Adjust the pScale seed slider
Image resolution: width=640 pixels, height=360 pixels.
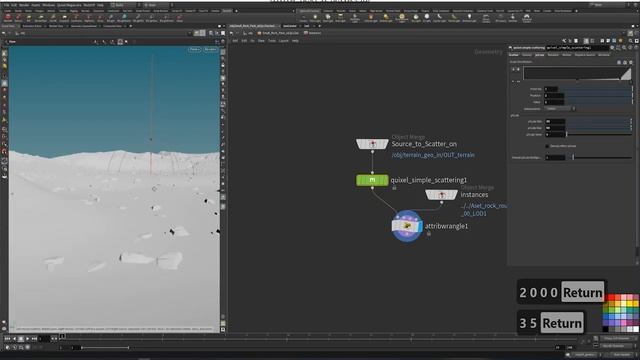[x=599, y=134]
